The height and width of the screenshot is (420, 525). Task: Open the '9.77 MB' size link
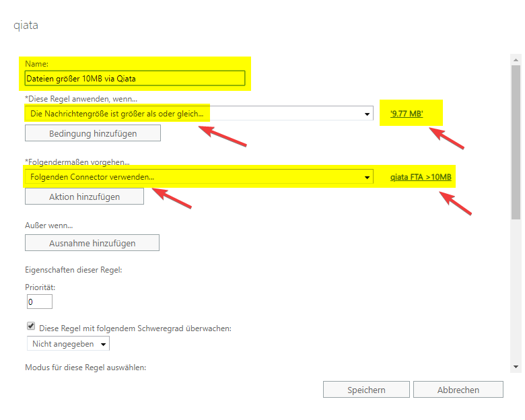coord(407,114)
